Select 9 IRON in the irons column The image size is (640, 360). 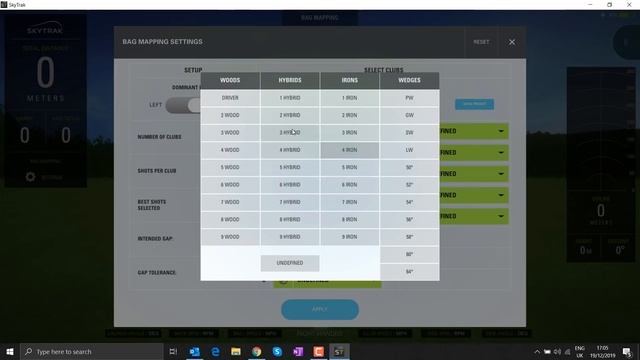[x=350, y=237]
